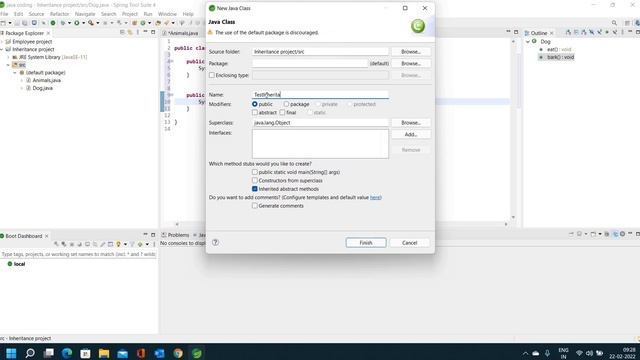640x360 pixels.
Task: Collapse the src folder node
Action: point(8,65)
